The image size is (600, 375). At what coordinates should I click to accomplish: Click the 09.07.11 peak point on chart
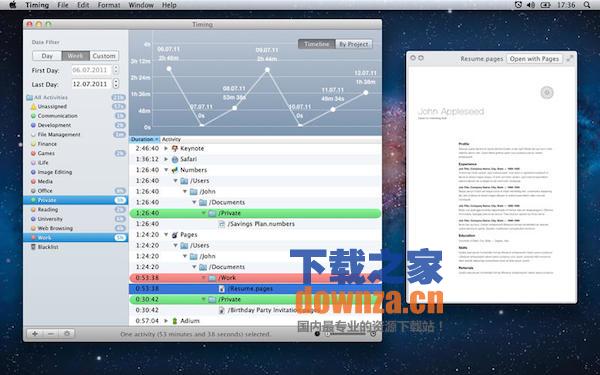[267, 70]
